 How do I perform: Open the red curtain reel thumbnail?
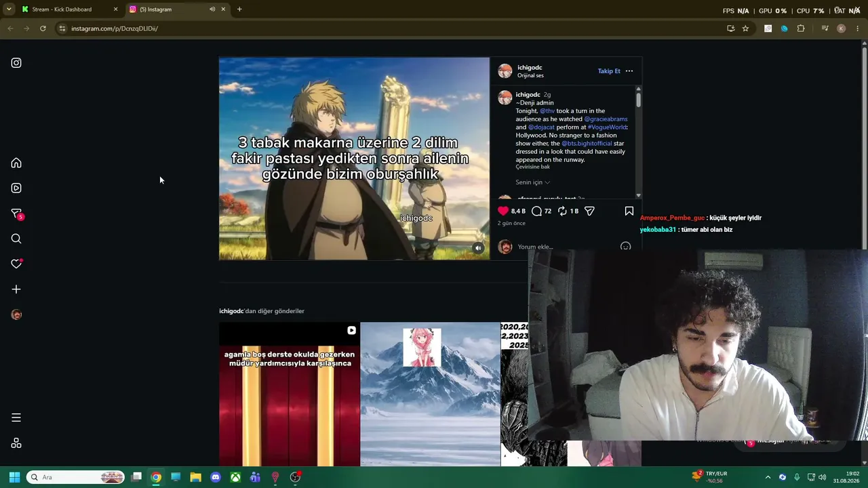point(290,394)
